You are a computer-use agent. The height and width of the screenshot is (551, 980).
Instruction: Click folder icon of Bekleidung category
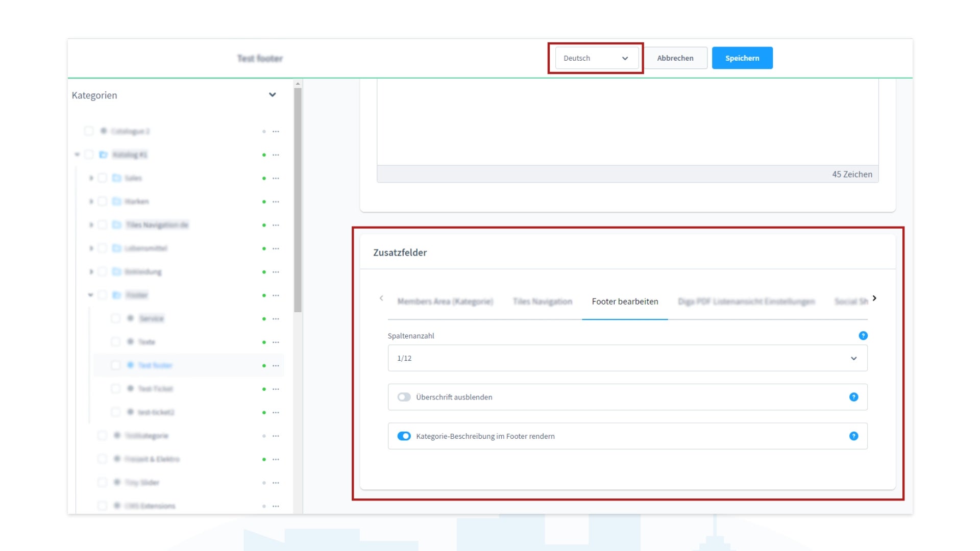coord(116,272)
